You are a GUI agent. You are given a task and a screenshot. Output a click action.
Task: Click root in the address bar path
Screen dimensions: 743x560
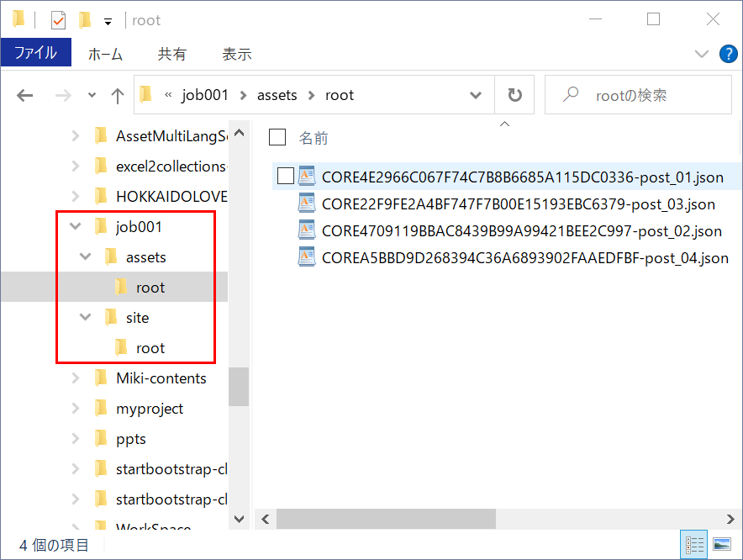340,95
